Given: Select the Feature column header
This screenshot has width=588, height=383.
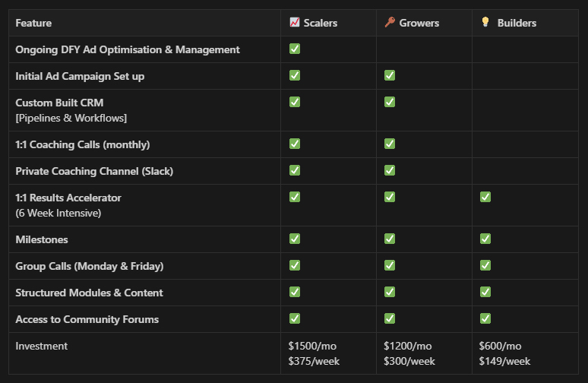Looking at the screenshot, I should click(145, 23).
